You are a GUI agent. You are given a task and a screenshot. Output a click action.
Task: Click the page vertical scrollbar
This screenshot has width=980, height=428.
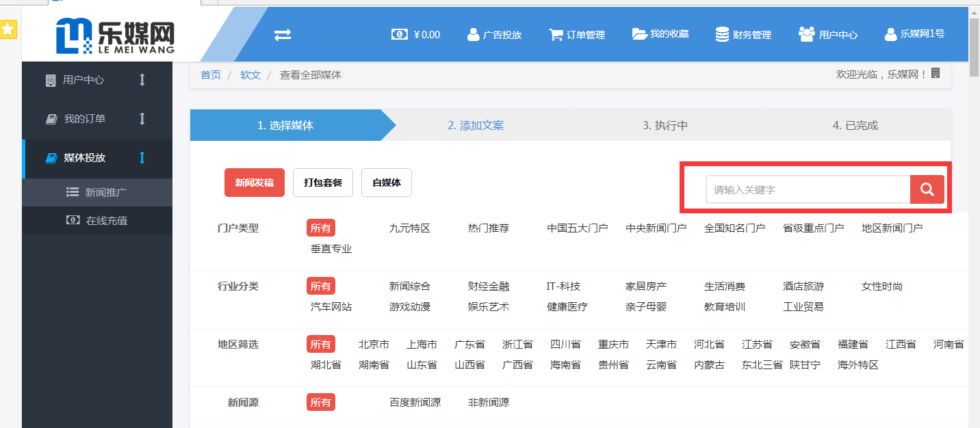tap(975, 47)
